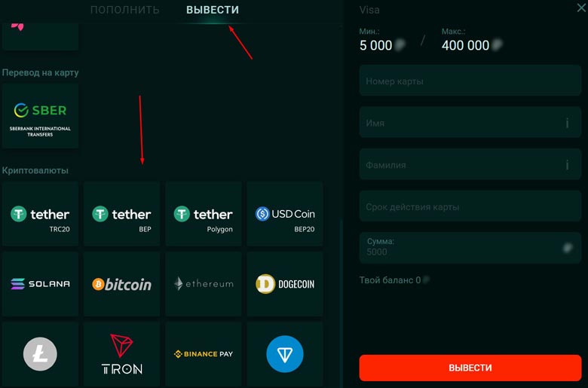Select SBER international transfers tile
588x388 pixels.
coord(40,116)
